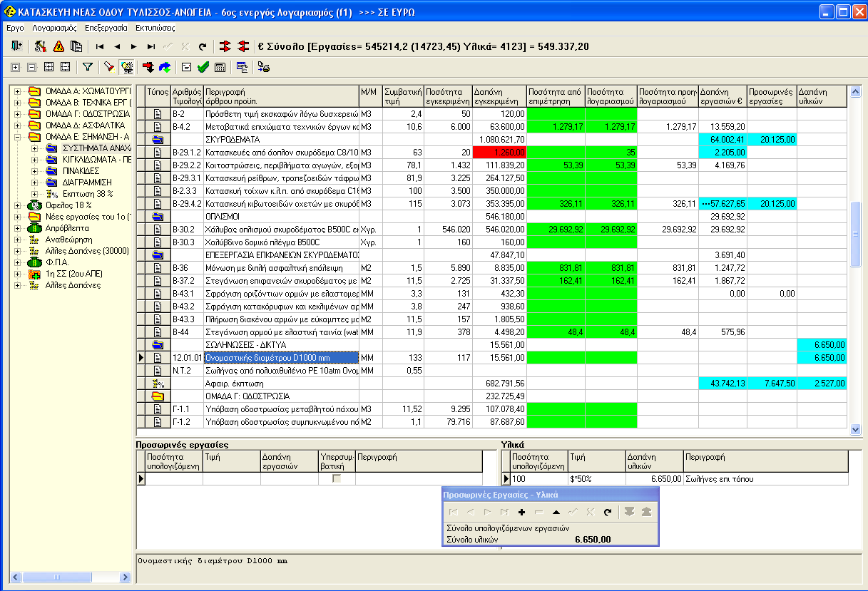Viewport: 868px width, 591px height.
Task: Click the yellow warning triangle icon
Action: click(58, 46)
